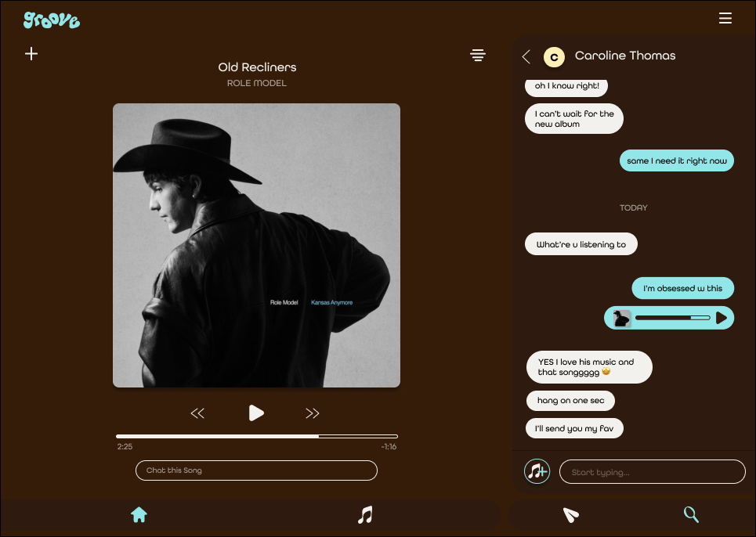This screenshot has height=537, width=756.
Task: Open the search tab
Action: point(692,514)
